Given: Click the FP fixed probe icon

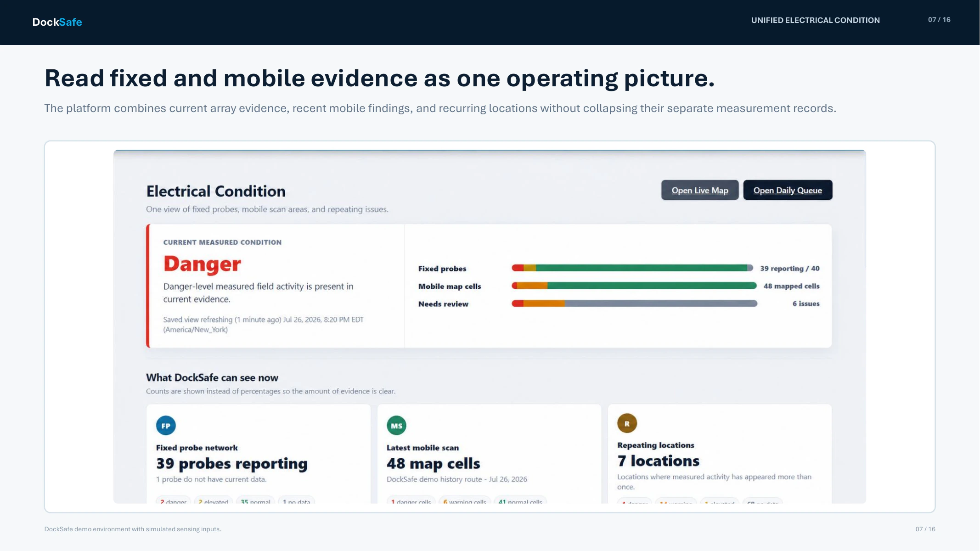Looking at the screenshot, I should [x=166, y=426].
